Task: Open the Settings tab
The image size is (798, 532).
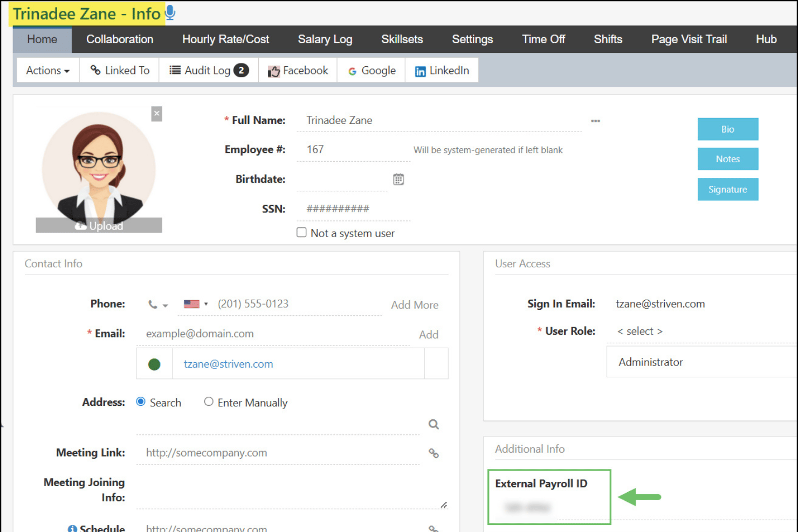Action: click(x=472, y=39)
